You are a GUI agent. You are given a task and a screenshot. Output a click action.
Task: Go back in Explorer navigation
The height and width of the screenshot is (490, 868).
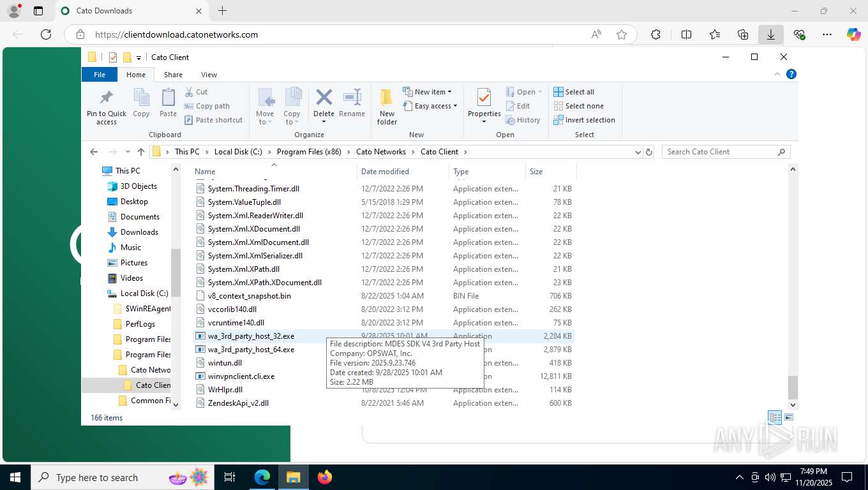click(94, 152)
